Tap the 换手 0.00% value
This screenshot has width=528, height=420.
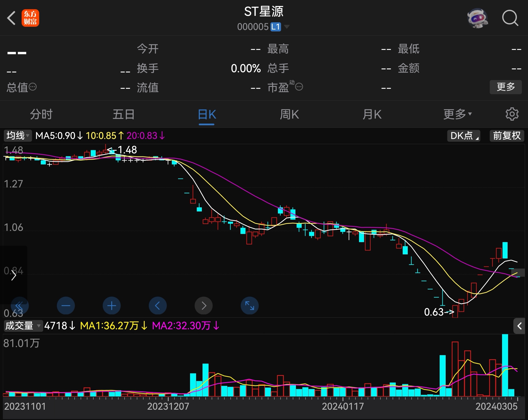click(x=246, y=68)
